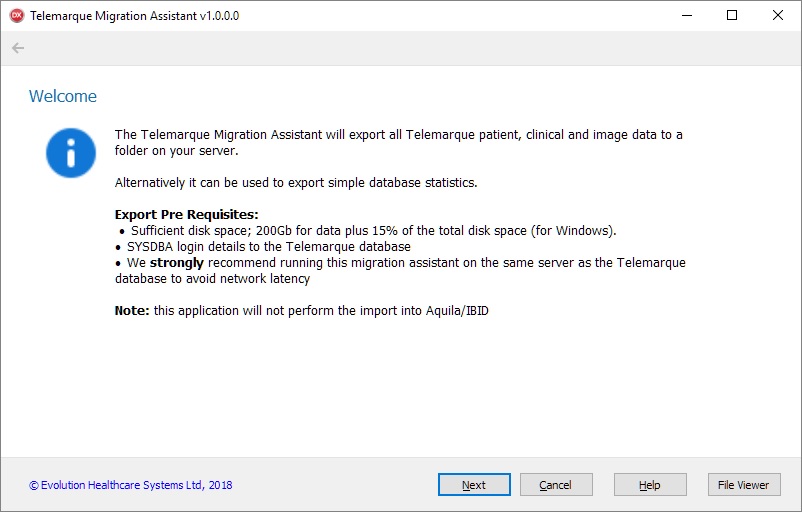Proceed with the Next button
The height and width of the screenshot is (512, 802).
click(x=474, y=485)
